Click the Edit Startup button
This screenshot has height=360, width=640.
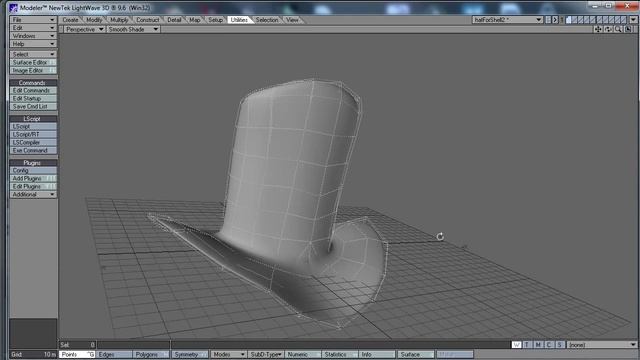coord(33,98)
